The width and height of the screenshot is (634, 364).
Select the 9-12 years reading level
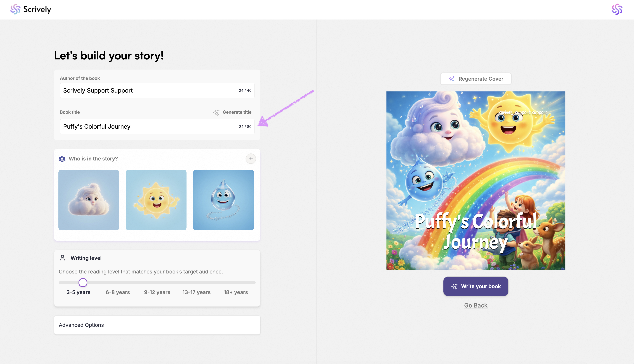click(157, 292)
